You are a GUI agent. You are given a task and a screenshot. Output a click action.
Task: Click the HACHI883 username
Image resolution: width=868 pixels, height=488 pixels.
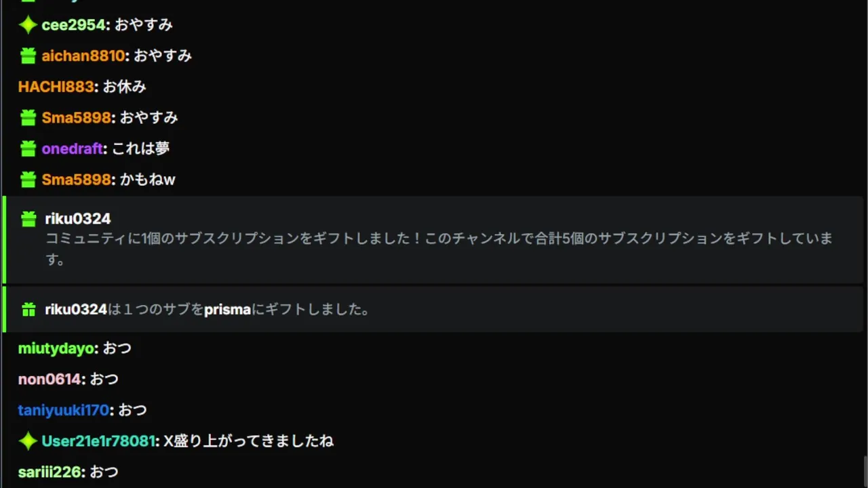pyautogui.click(x=56, y=87)
